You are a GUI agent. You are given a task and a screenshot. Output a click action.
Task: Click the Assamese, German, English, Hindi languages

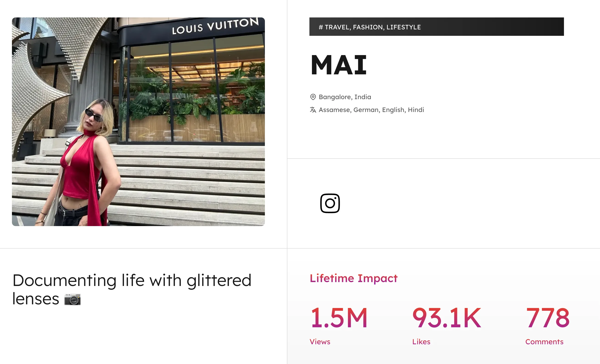coord(371,110)
